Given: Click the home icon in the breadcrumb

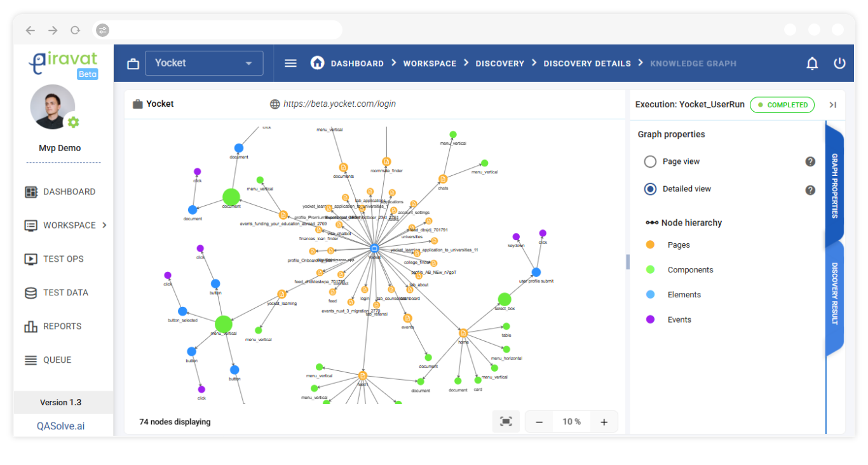Looking at the screenshot, I should pyautogui.click(x=317, y=62).
